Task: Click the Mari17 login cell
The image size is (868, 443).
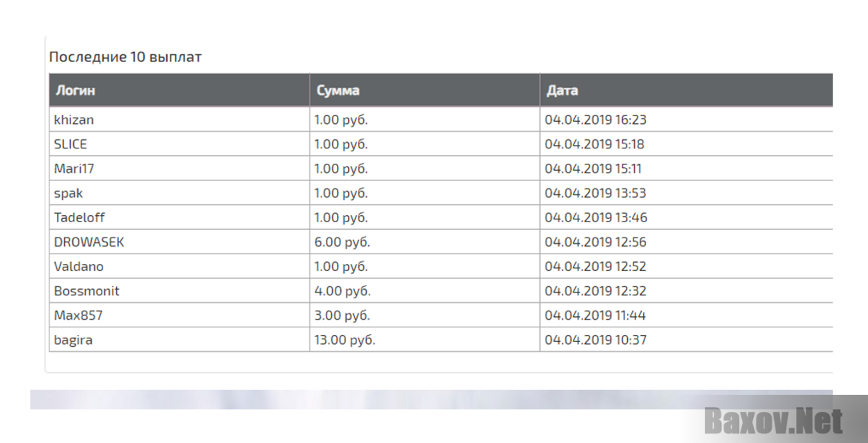Action: point(180,169)
